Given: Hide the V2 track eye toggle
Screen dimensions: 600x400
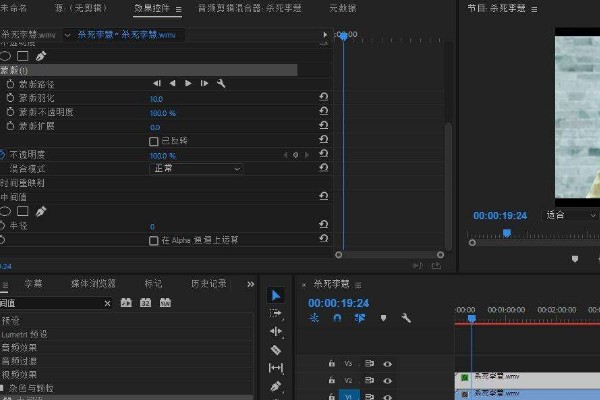Looking at the screenshot, I should pos(387,381).
